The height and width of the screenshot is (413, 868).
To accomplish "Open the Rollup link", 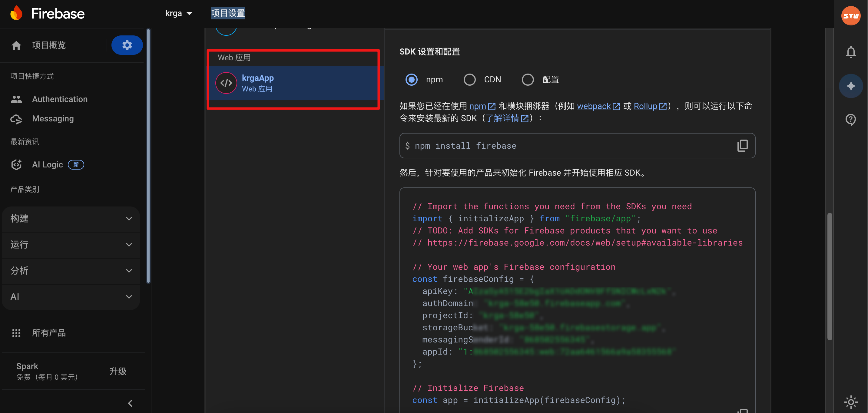I will click(x=650, y=106).
